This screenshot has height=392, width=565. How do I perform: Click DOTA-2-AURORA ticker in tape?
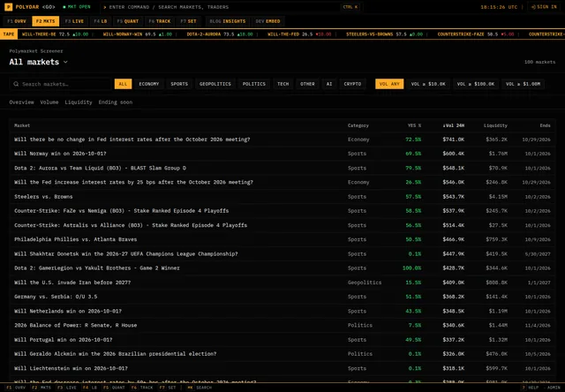click(x=220, y=34)
